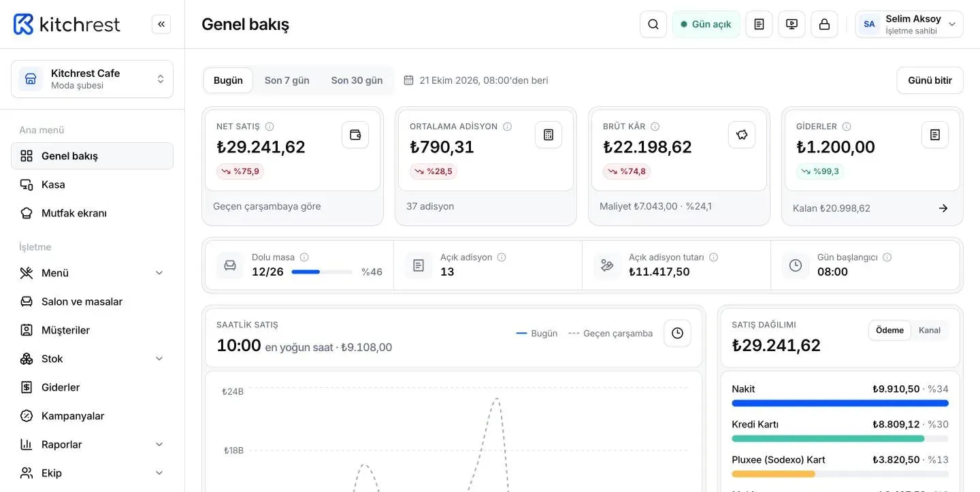The width and height of the screenshot is (980, 492).
Task: Select the Son 30 gün tab
Action: 357,80
